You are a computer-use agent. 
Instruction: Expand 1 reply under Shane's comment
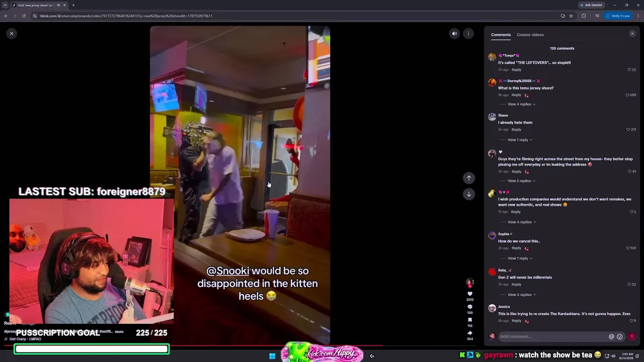(520, 140)
